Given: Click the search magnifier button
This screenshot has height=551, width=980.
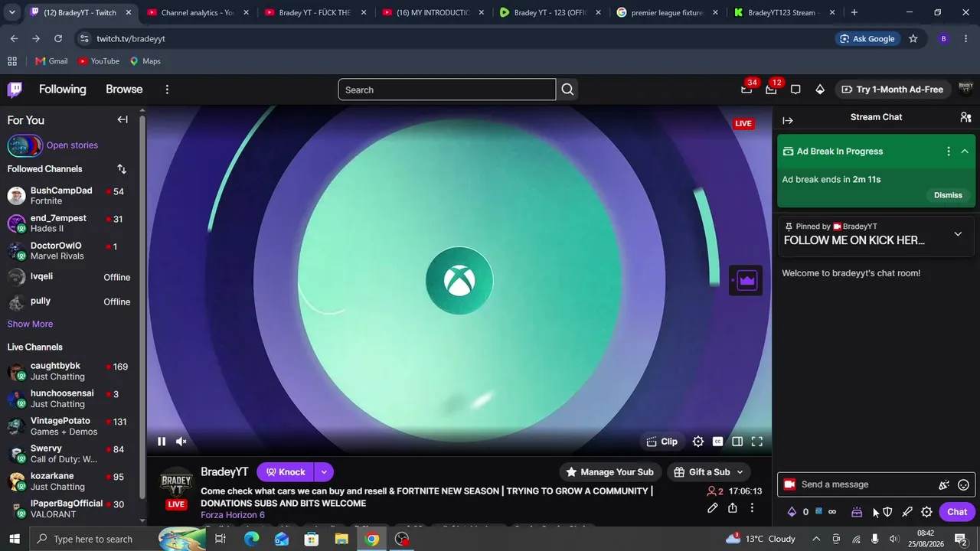Looking at the screenshot, I should coord(567,90).
